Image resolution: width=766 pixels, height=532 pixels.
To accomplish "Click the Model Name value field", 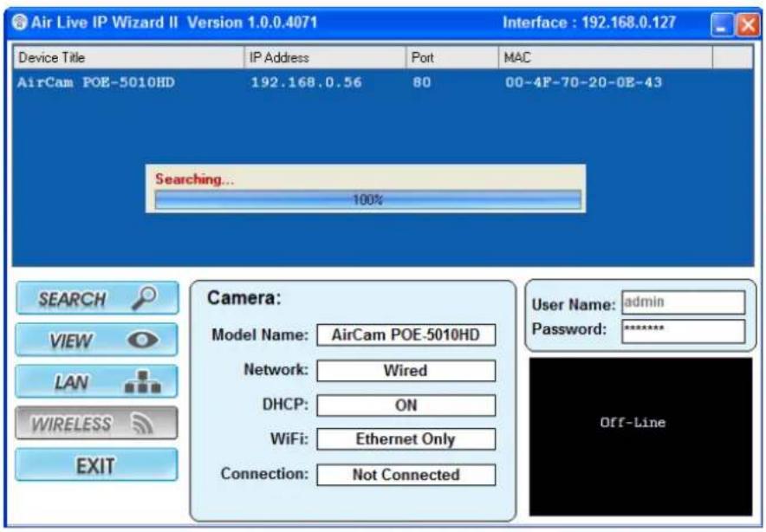I will click(x=406, y=335).
